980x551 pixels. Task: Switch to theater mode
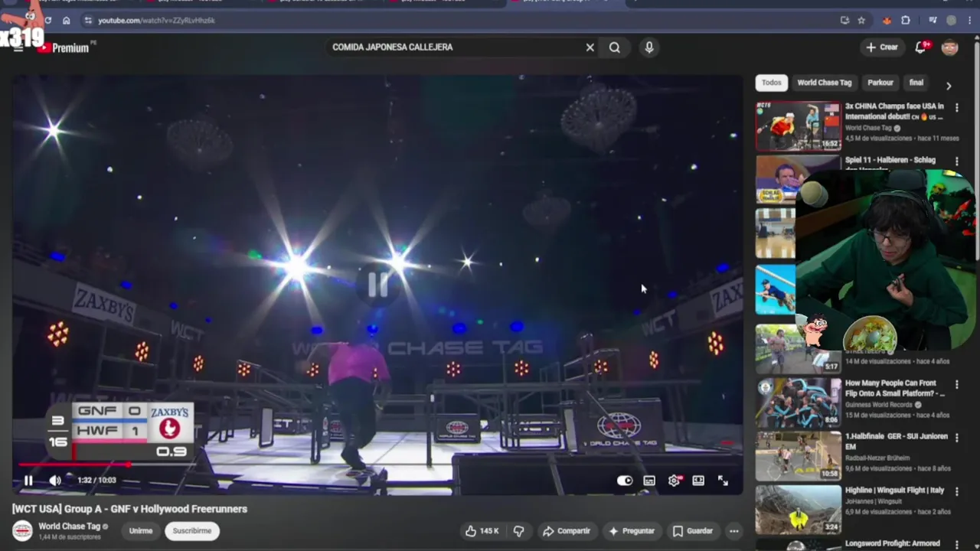(698, 481)
